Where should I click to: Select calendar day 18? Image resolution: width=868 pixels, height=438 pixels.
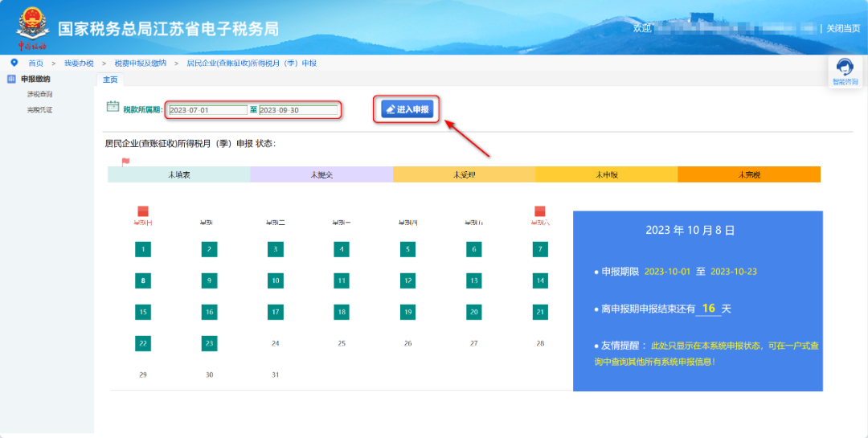(342, 312)
